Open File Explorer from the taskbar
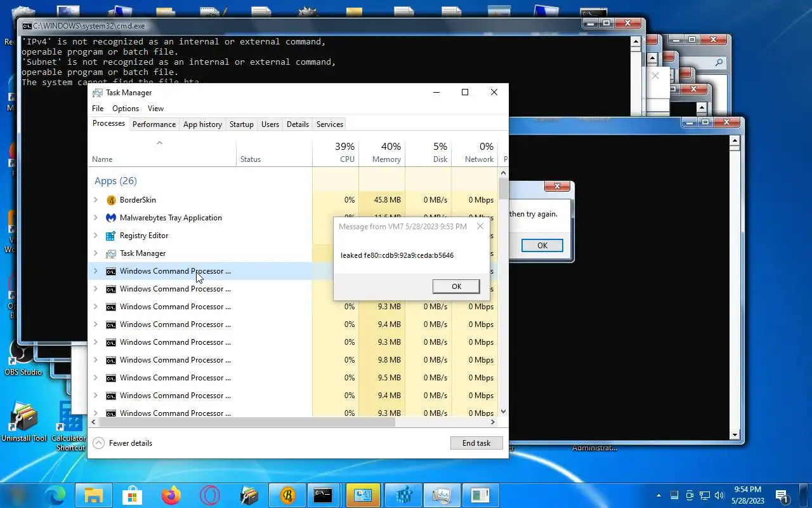This screenshot has width=812, height=508. 94,495
